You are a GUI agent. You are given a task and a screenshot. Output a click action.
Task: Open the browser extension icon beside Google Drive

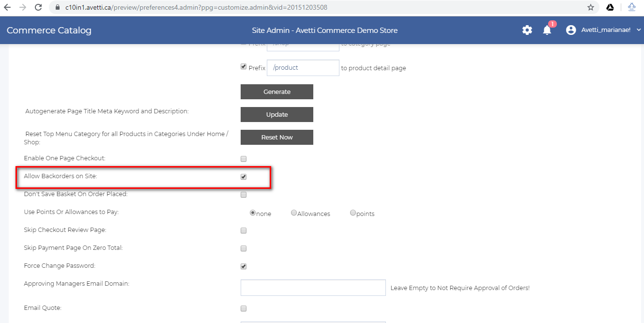631,8
